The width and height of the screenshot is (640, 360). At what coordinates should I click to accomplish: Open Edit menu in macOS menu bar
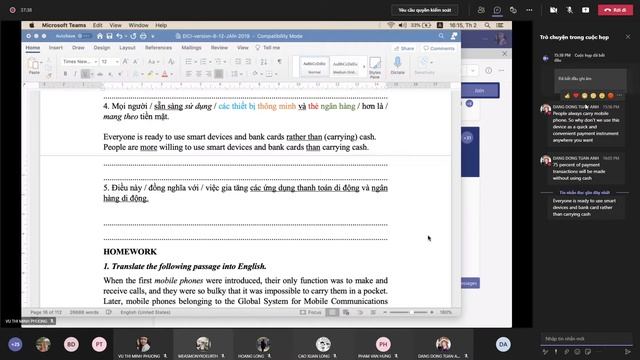click(98, 25)
